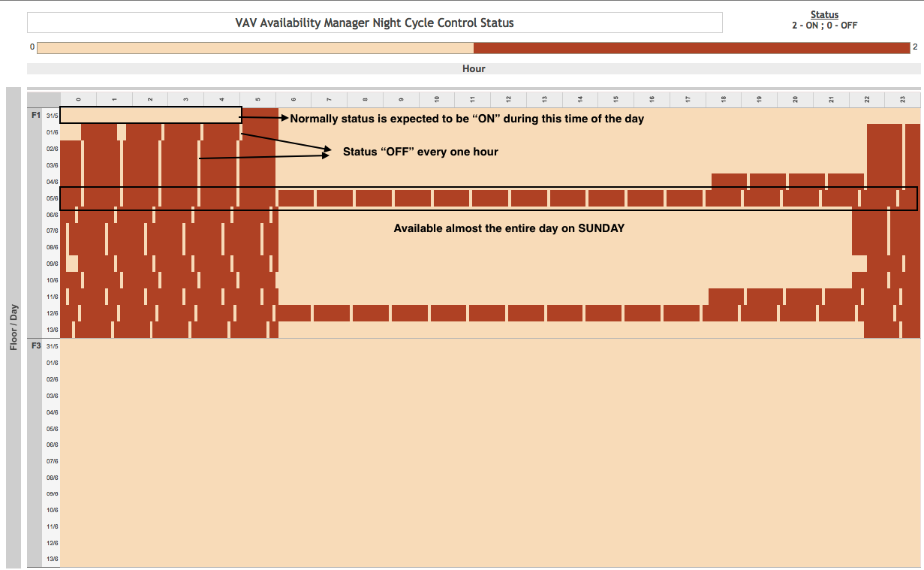Select the hour 0 column header
Viewport: 924px width, 570px height.
pyautogui.click(x=78, y=99)
